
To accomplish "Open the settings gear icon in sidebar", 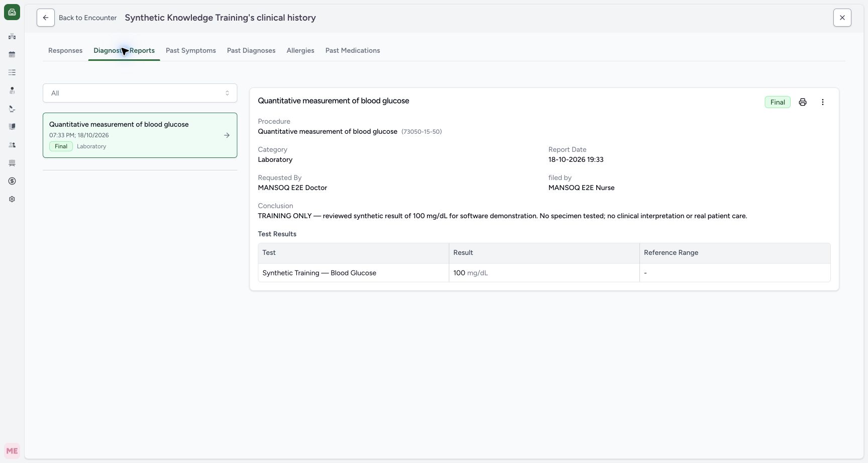I will pos(12,199).
